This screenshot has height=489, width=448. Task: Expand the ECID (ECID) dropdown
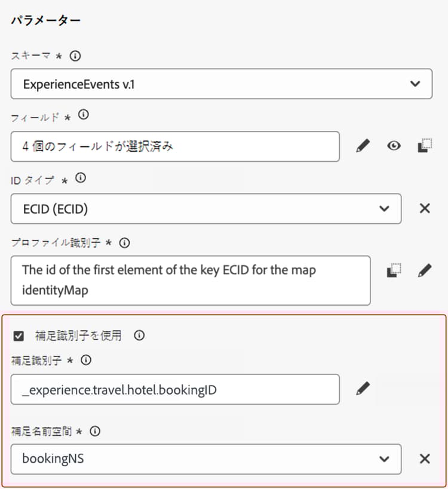click(206, 208)
